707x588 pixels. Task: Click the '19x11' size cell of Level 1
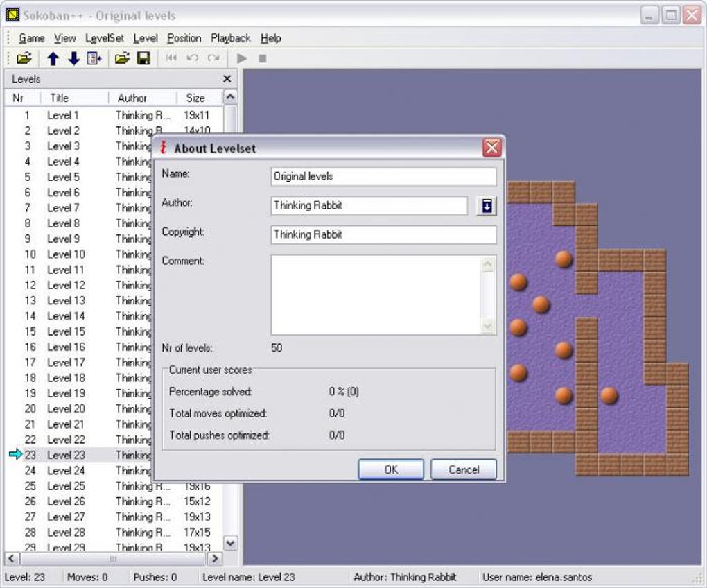coord(197,115)
